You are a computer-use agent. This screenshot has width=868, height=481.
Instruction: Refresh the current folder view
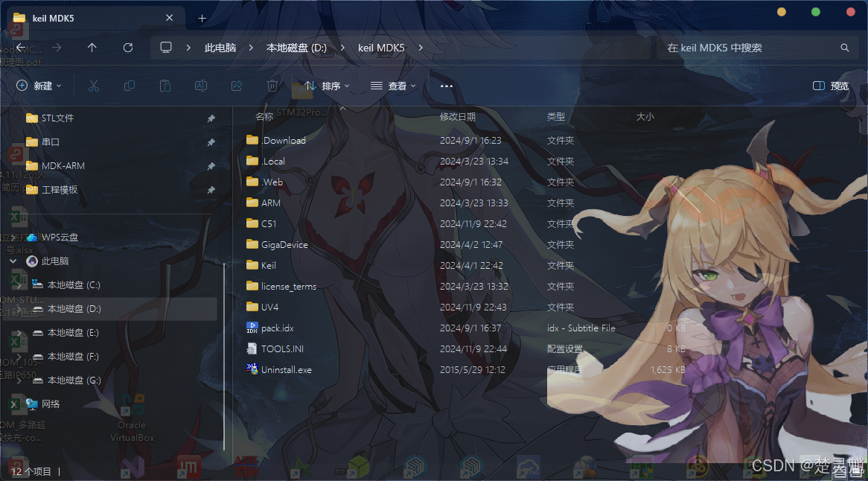pyautogui.click(x=128, y=48)
